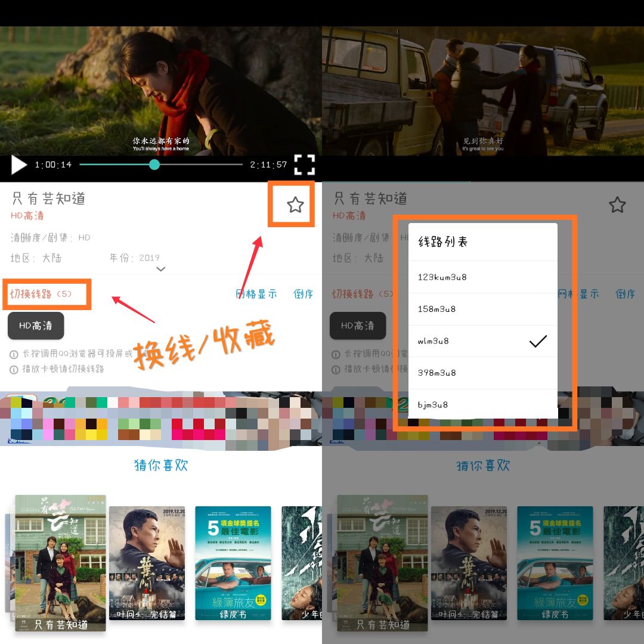
Task: Play the video in left screen
Action: pyautogui.click(x=18, y=165)
